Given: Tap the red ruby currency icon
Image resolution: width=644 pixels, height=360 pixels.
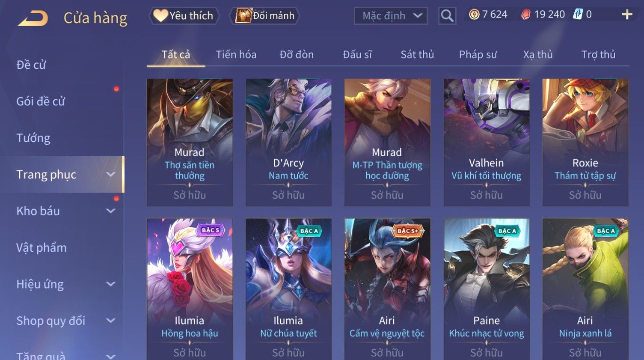Looking at the screenshot, I should pyautogui.click(x=526, y=15).
